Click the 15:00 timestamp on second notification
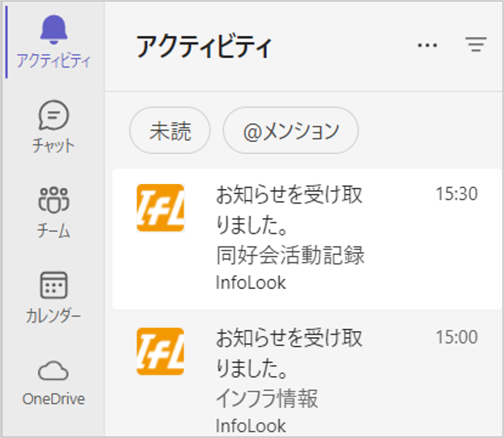504x438 pixels. pyautogui.click(x=456, y=337)
